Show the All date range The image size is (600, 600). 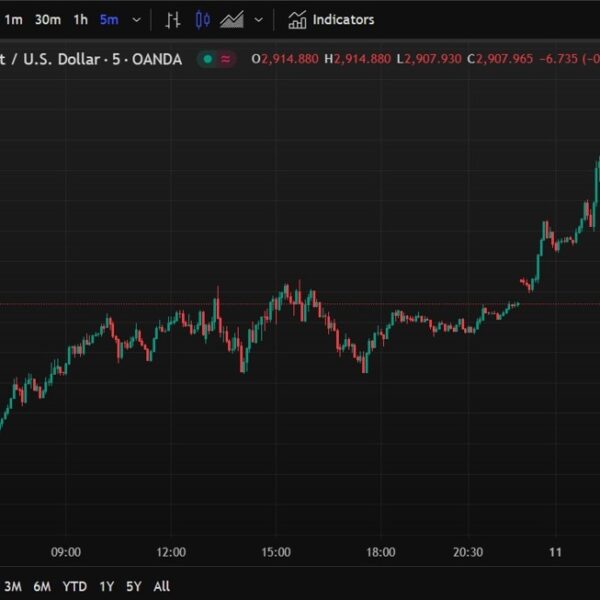tap(162, 586)
